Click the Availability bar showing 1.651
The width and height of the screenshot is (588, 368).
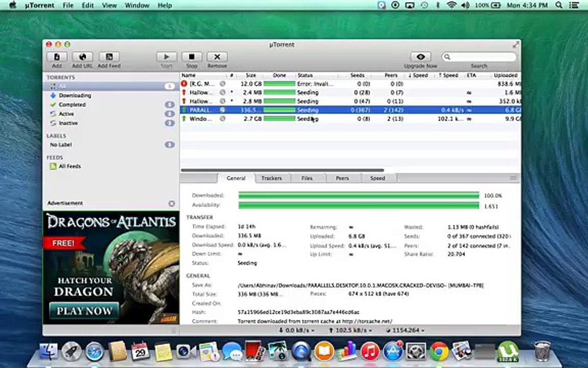coord(359,205)
